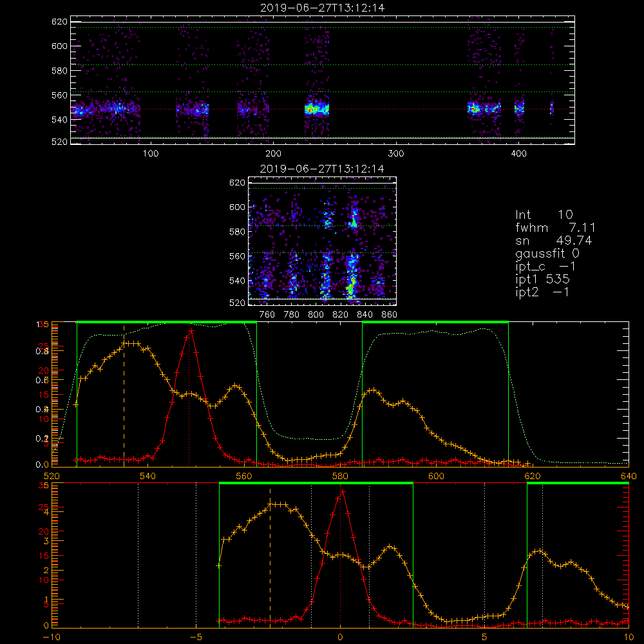Click the x-axis label -10 of bottom plot
The height and width of the screenshot is (644, 644).
tap(52, 638)
